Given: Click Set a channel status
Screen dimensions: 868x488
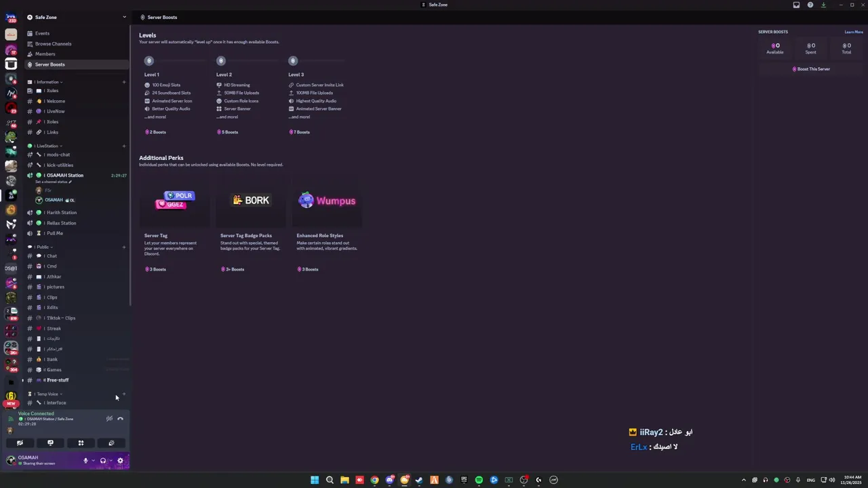Looking at the screenshot, I should [53, 182].
